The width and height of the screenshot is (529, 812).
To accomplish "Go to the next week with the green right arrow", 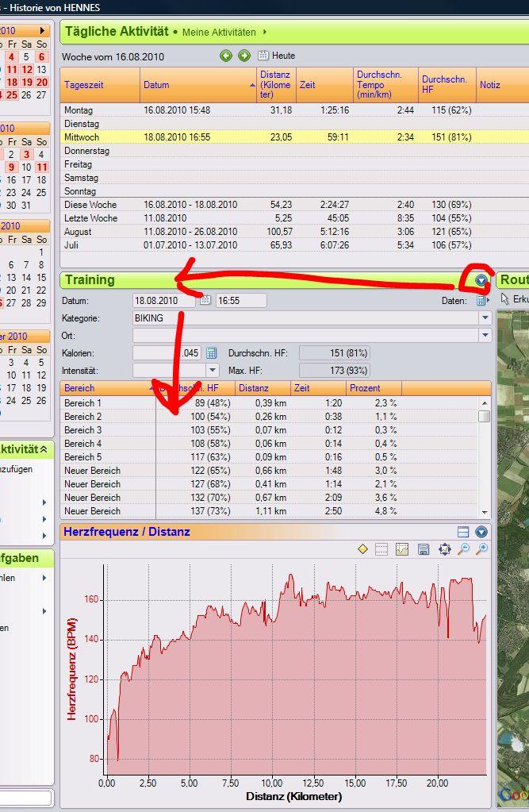I will (243, 56).
